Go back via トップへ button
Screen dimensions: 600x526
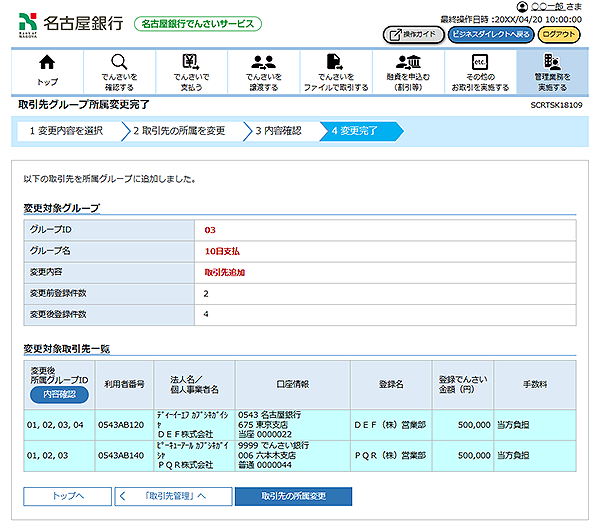point(67,496)
